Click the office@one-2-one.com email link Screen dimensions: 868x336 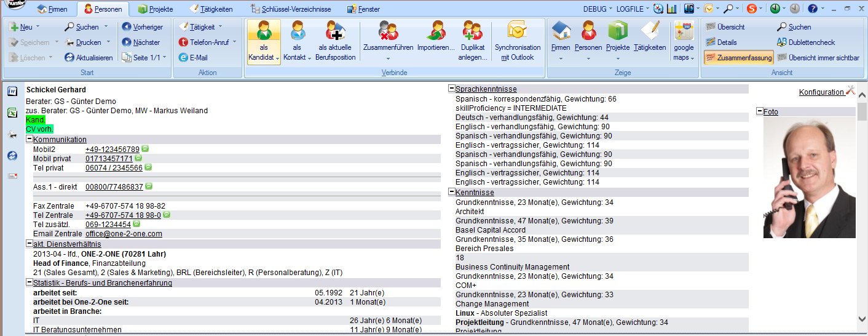pos(124,234)
